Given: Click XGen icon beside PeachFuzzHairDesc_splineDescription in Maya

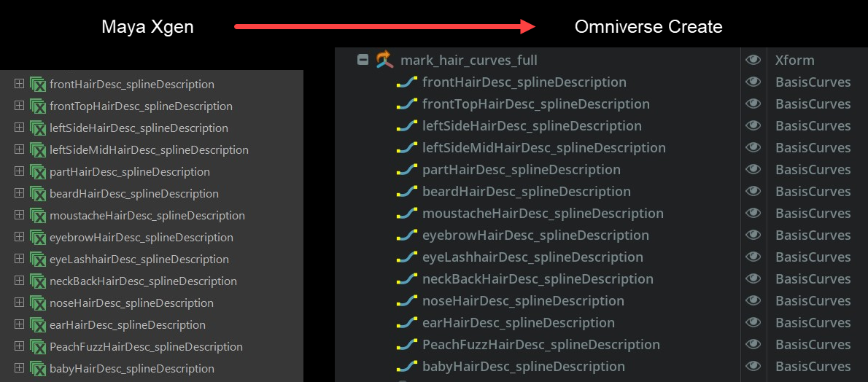Looking at the screenshot, I should coord(38,346).
